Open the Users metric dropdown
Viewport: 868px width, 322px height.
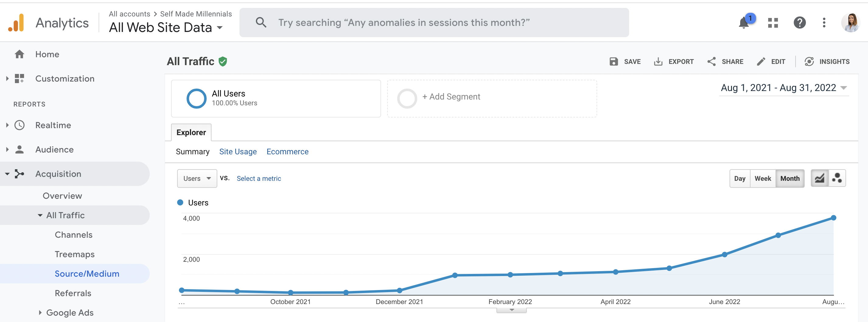click(x=197, y=179)
